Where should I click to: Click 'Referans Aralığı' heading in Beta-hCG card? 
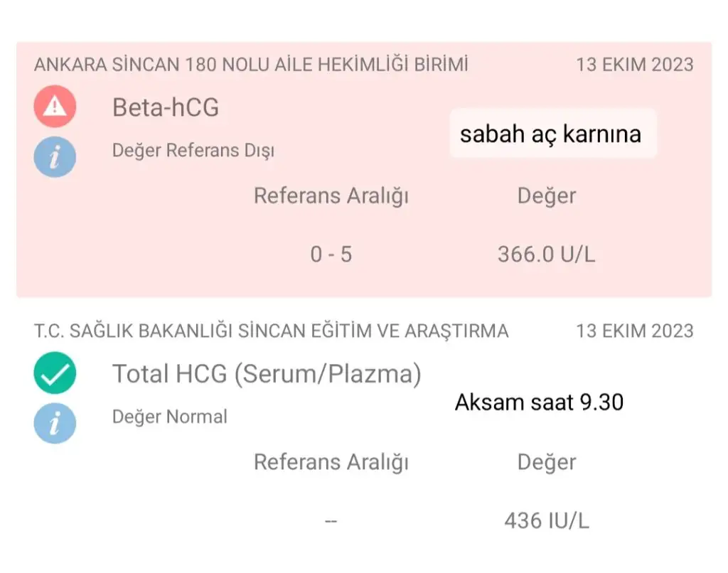(x=331, y=196)
